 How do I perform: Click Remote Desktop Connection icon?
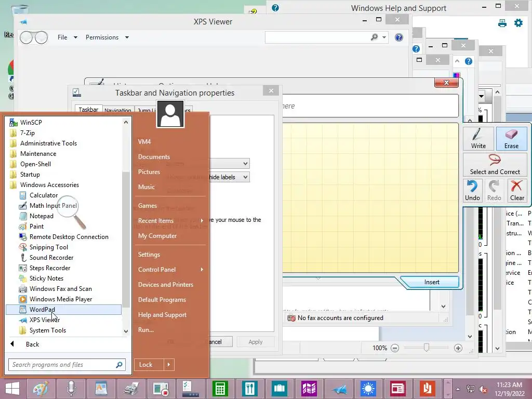click(x=23, y=237)
